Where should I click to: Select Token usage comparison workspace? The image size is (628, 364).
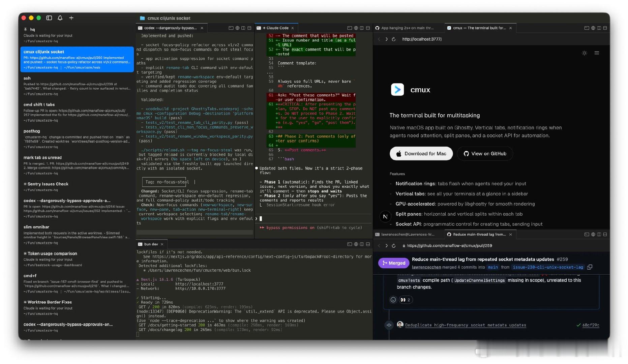point(77,259)
